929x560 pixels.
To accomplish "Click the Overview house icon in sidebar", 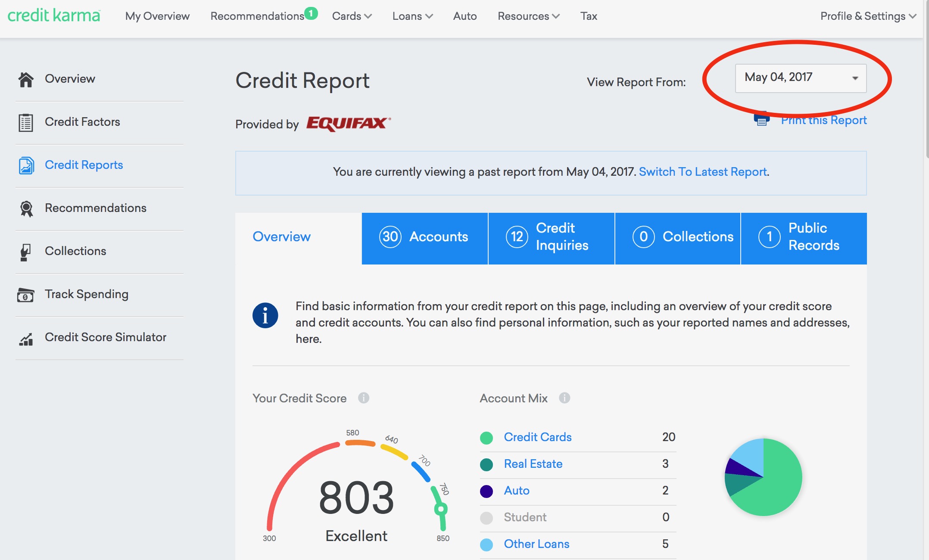I will point(26,79).
